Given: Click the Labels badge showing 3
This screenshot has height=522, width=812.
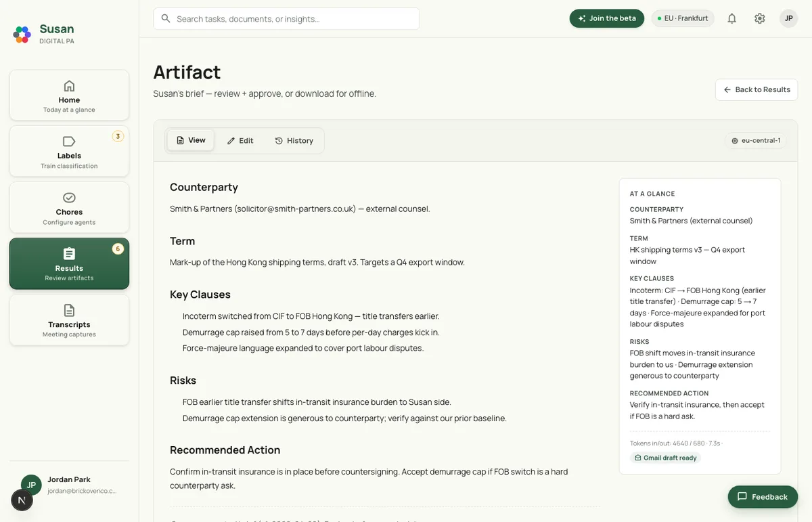Looking at the screenshot, I should 118,136.
